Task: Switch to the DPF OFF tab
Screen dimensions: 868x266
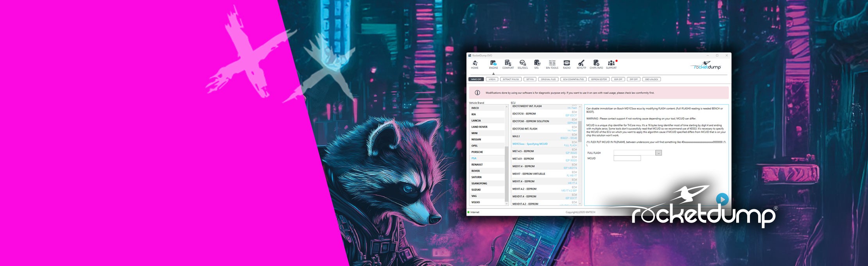Action: click(x=633, y=79)
